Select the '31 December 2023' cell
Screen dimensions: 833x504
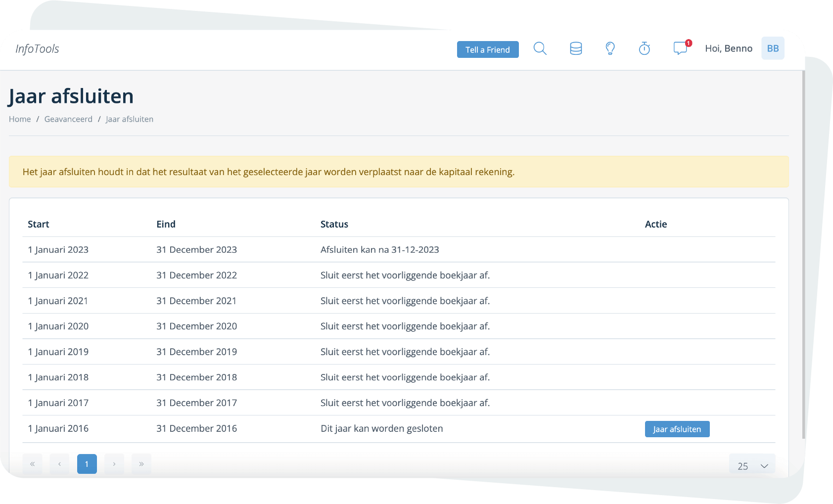197,250
